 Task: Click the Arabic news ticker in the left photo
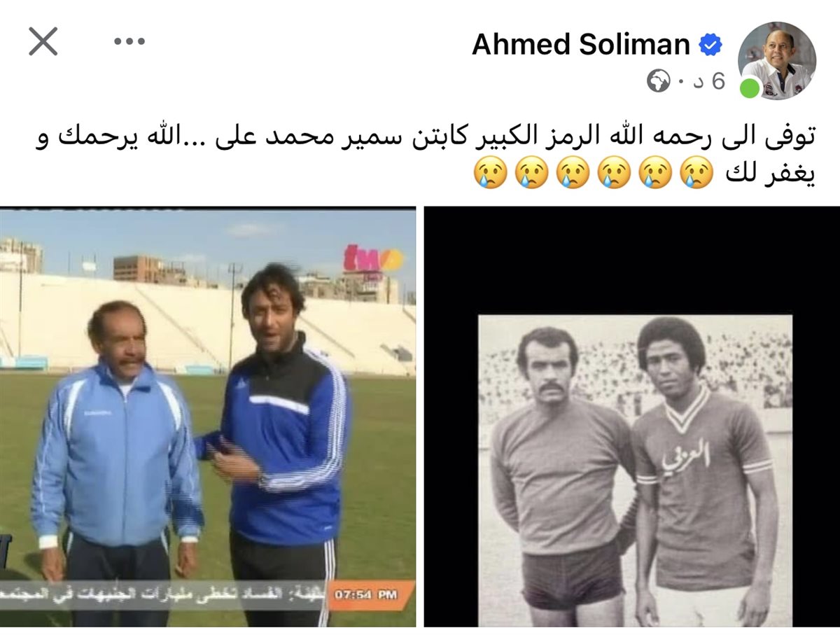click(164, 595)
